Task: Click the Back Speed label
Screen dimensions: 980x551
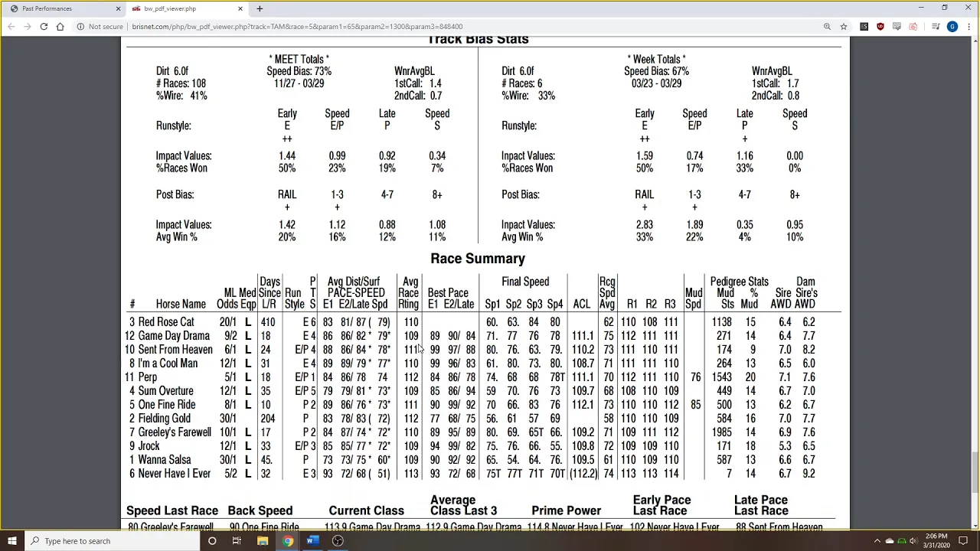Action: click(260, 510)
